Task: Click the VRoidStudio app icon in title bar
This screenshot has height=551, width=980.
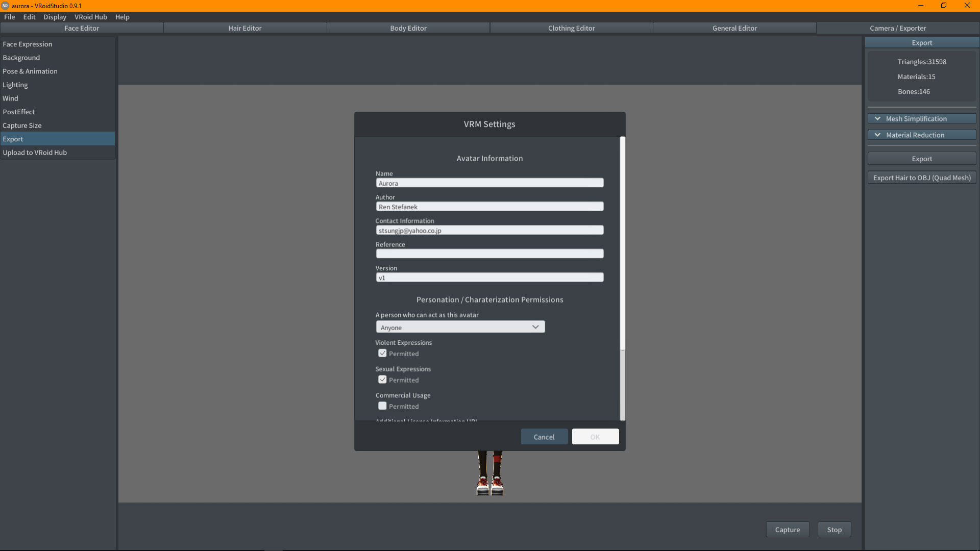Action: click(x=5, y=6)
